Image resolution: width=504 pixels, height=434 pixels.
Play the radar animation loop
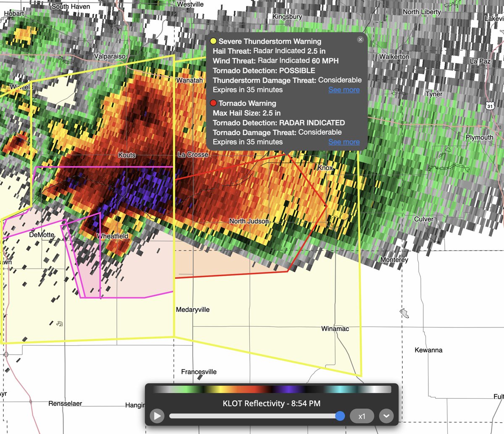click(157, 416)
